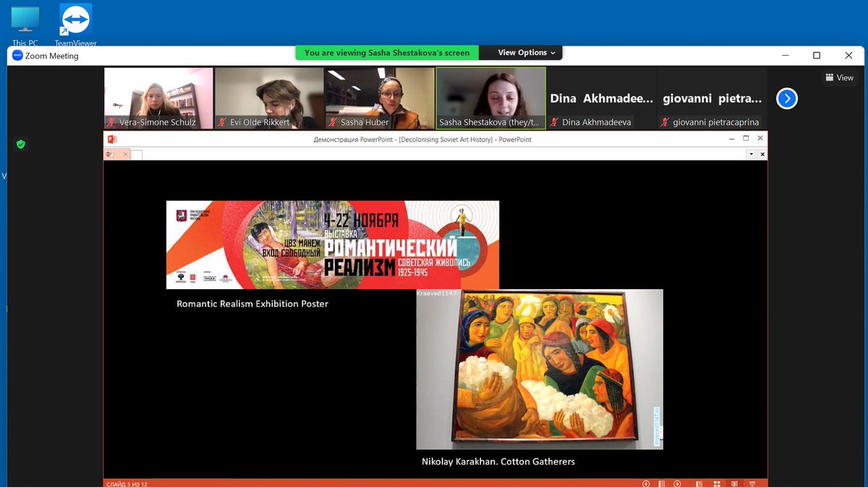Toggle Sasha Huber's microphone icon
Screen dimensions: 868x488
333,122
